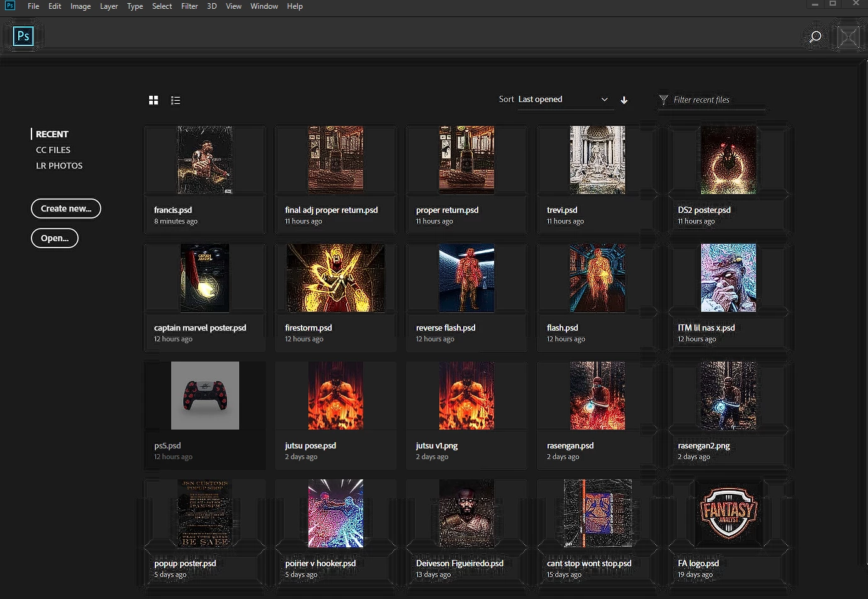Click the rasengan2.png file name
This screenshot has width=868, height=599.
704,445
